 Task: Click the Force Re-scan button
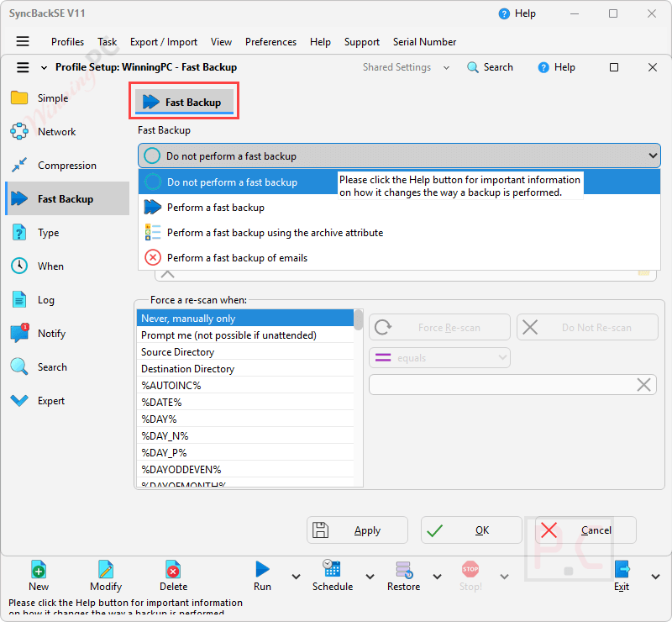click(439, 327)
